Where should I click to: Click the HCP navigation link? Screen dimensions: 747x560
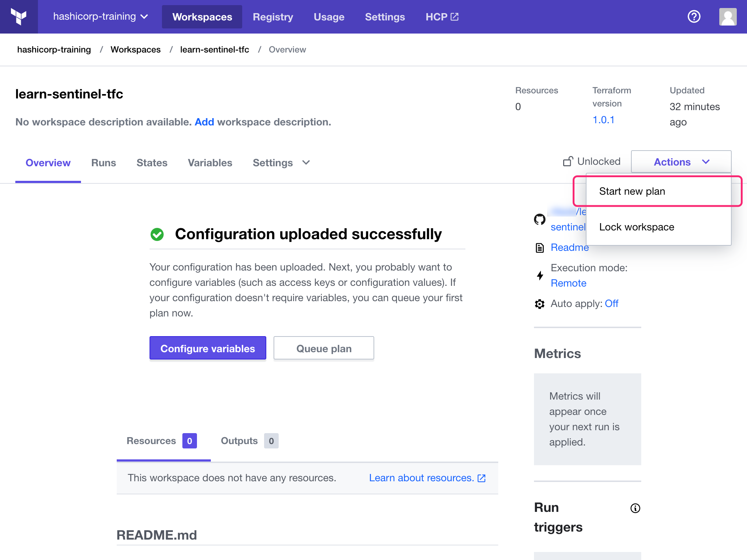coord(442,17)
